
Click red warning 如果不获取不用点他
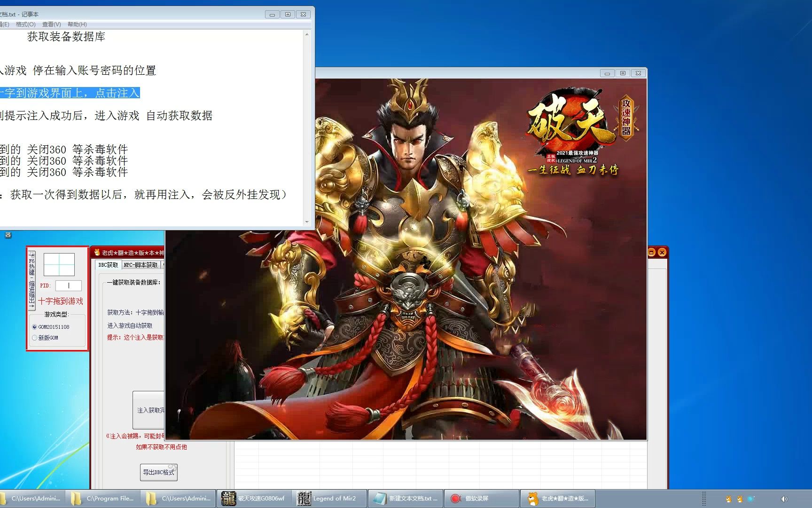click(x=161, y=447)
